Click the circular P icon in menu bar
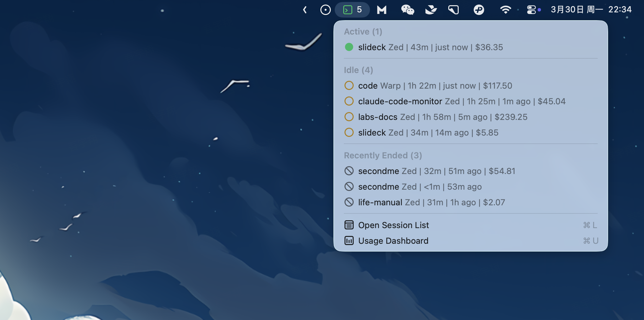The width and height of the screenshot is (644, 320). [x=479, y=10]
